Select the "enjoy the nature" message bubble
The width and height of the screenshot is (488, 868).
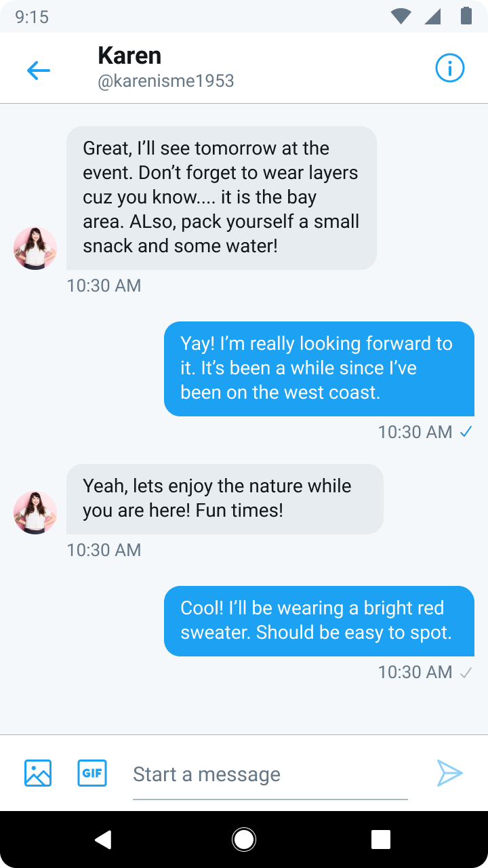[224, 498]
